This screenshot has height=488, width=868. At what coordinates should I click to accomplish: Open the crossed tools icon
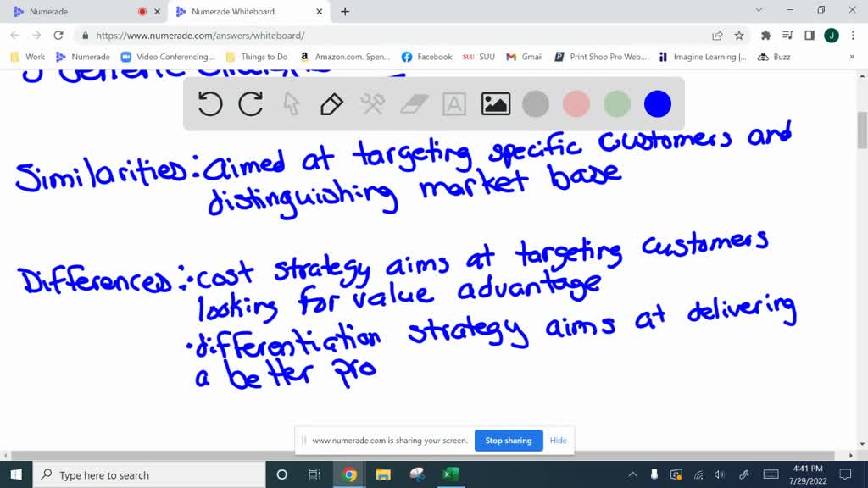[373, 104]
